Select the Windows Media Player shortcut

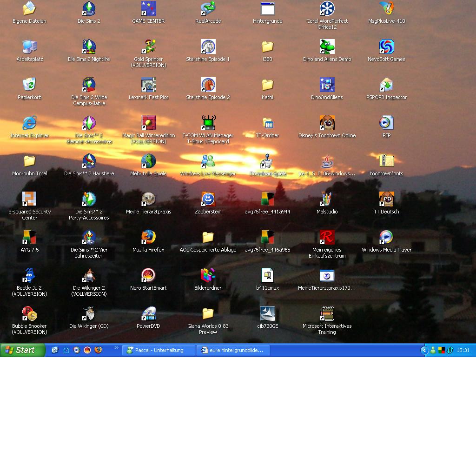tap(386, 238)
